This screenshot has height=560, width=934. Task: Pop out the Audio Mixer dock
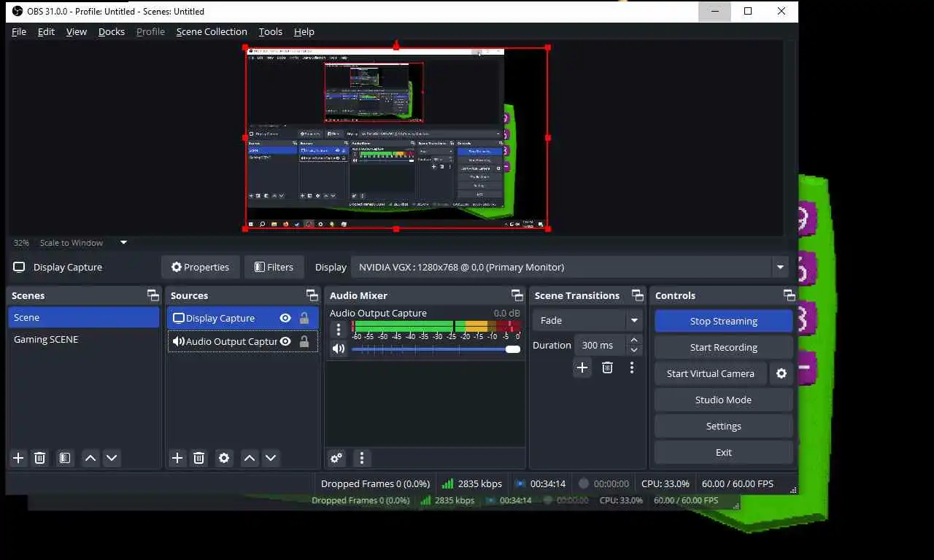coord(517,295)
